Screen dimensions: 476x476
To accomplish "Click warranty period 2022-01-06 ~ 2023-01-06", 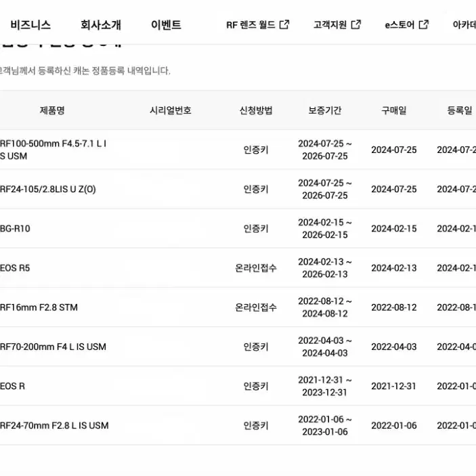I will point(325,426).
